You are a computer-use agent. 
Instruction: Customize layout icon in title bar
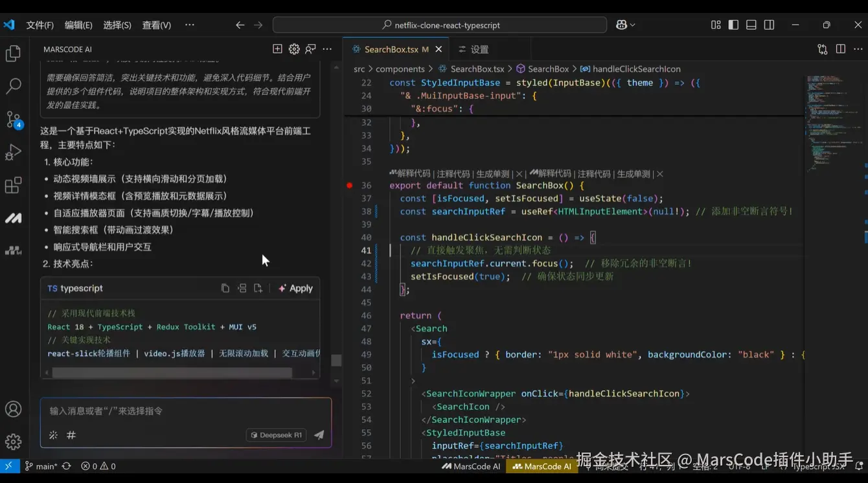716,25
